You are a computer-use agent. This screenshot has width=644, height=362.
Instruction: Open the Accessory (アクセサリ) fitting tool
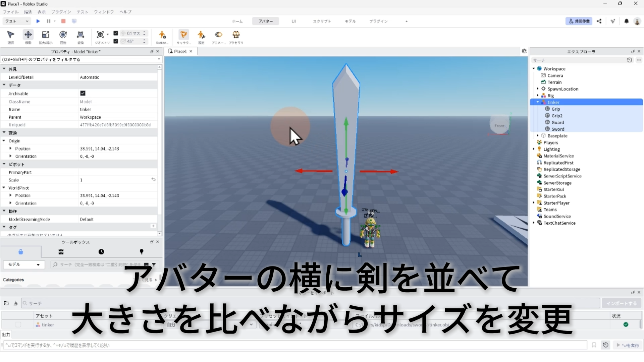236,35
